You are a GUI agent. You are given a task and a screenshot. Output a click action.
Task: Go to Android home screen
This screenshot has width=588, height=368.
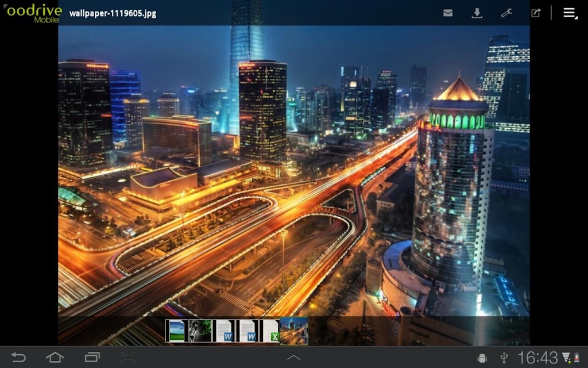coord(55,357)
